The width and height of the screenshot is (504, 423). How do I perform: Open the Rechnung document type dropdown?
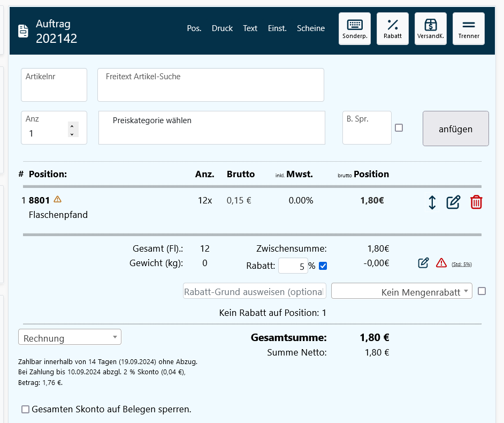pos(70,337)
